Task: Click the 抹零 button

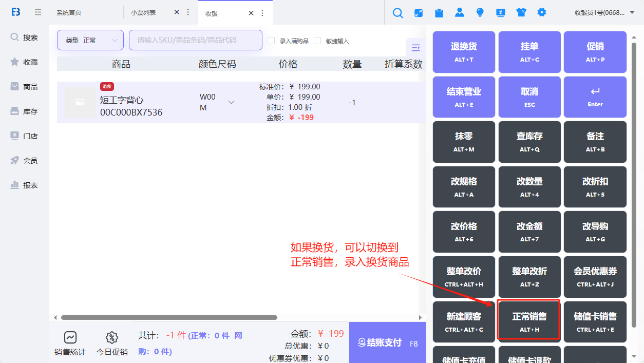Action: point(464,142)
